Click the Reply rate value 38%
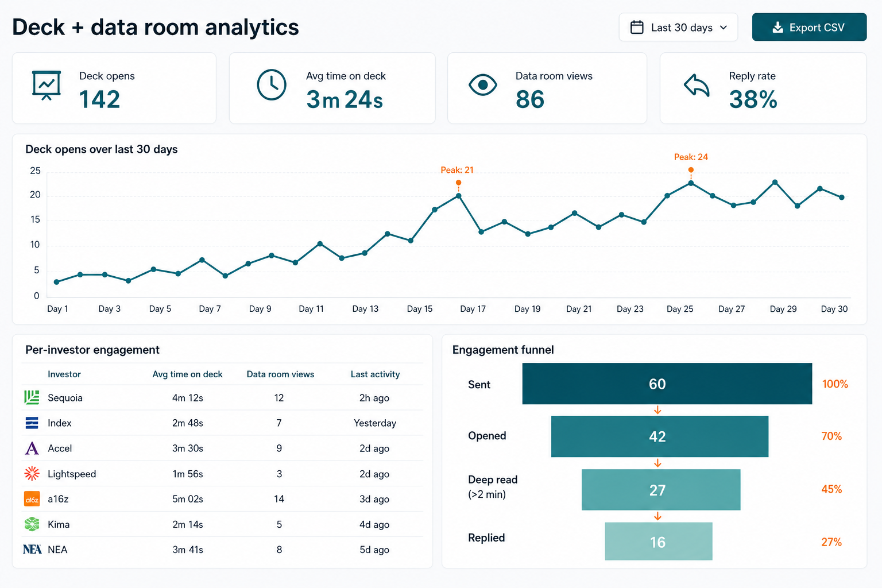The width and height of the screenshot is (882, 588). 753,99
